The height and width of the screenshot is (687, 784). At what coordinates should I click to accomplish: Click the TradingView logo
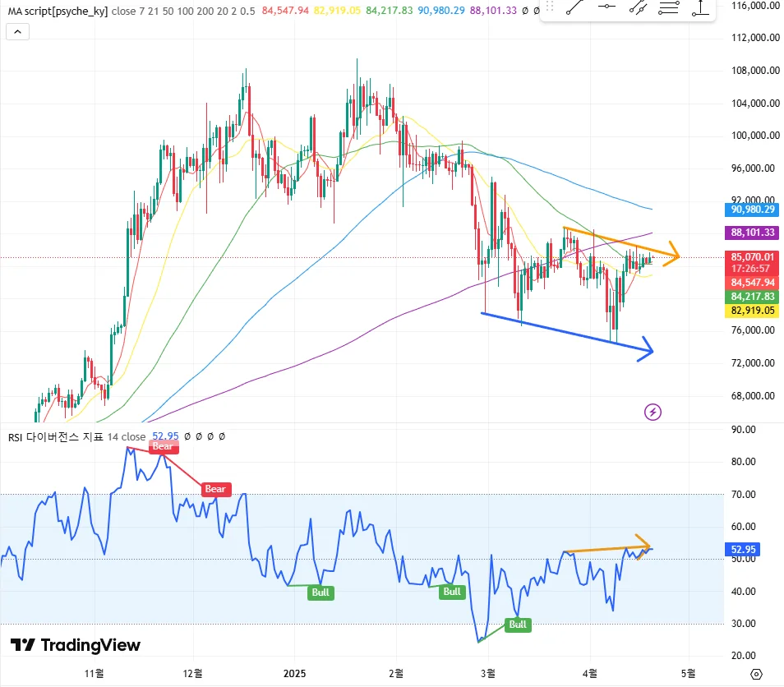pyautogui.click(x=76, y=645)
